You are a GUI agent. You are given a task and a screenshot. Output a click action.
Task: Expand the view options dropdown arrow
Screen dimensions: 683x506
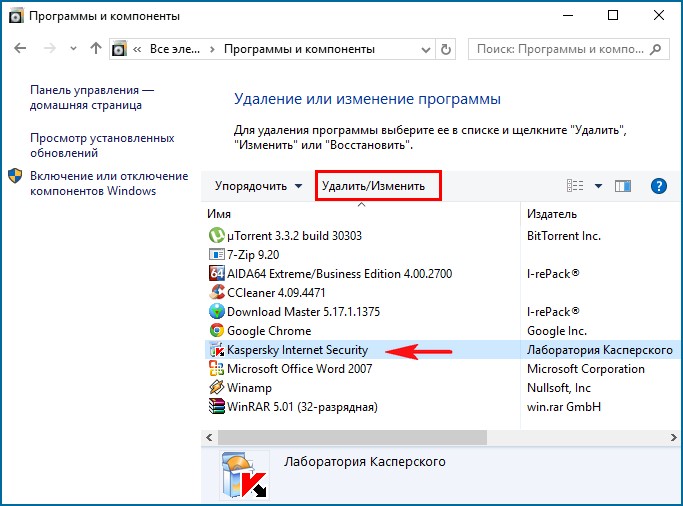[598, 186]
